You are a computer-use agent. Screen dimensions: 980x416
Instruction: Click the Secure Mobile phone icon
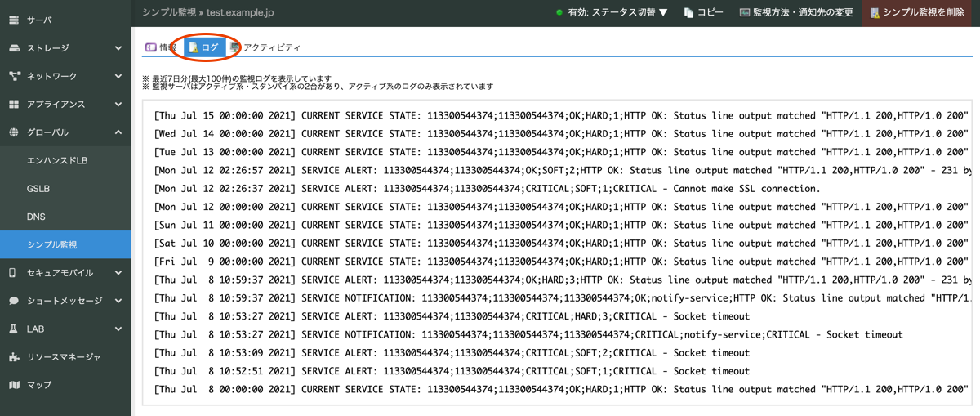tap(14, 273)
